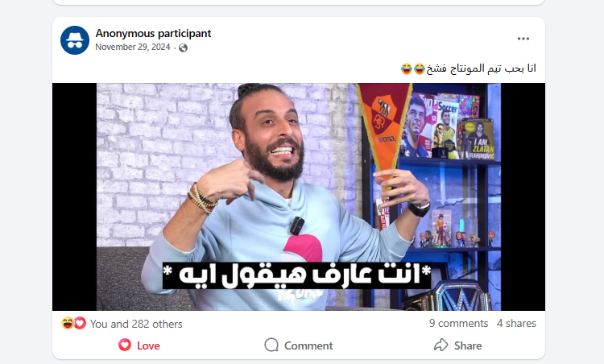
Task: Click the November 29, 2024 timestamp
Action: coord(133,47)
